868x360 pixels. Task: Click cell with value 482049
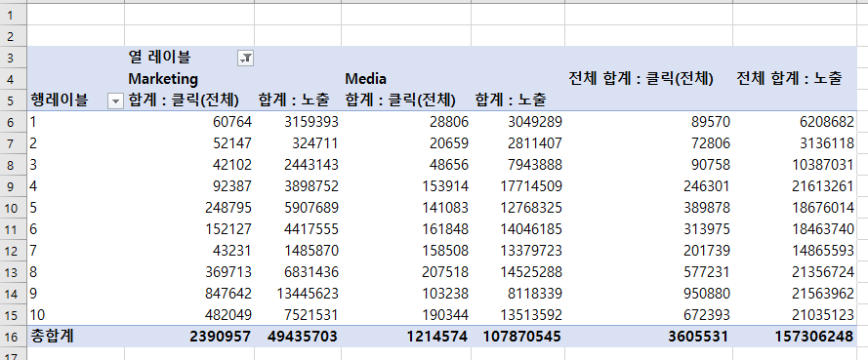tap(189, 315)
